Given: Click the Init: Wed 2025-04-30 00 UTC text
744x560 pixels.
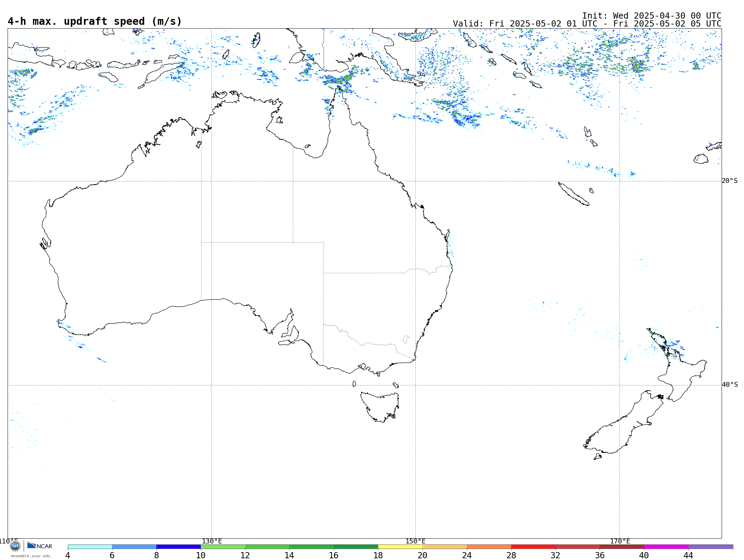Looking at the screenshot, I should coord(652,16).
